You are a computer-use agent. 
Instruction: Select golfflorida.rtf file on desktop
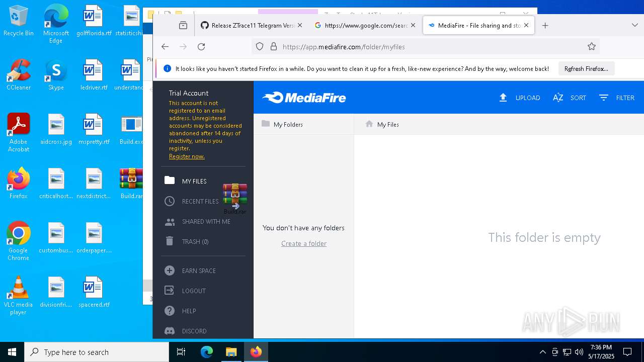click(94, 21)
